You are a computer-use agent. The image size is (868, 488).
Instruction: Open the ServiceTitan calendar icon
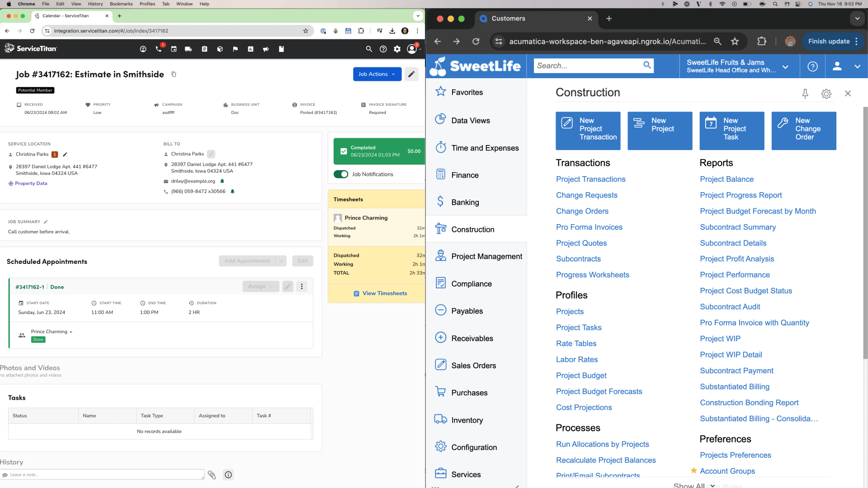click(174, 49)
